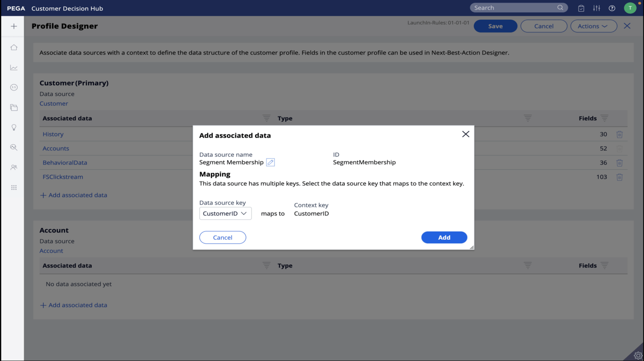Viewport: 644px width, 361px height.
Task: Open the FSClickstream link
Action: coord(63,177)
